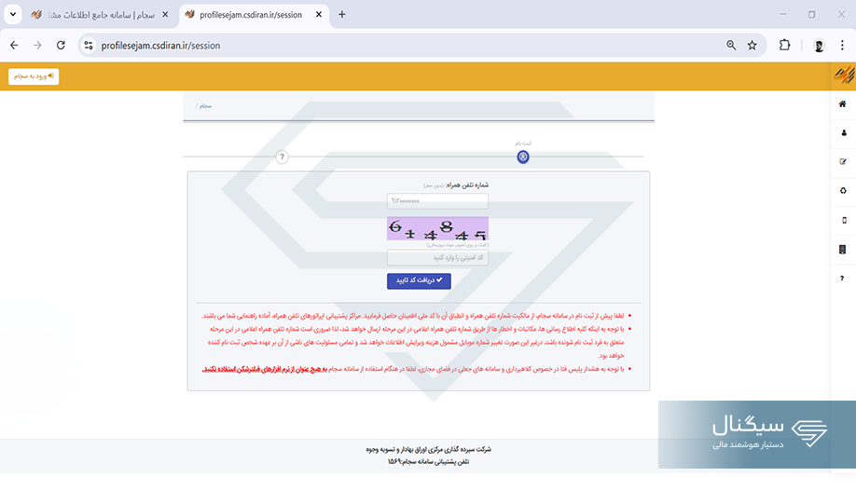
Task: Bookmark this page with the star icon
Action: (x=752, y=45)
